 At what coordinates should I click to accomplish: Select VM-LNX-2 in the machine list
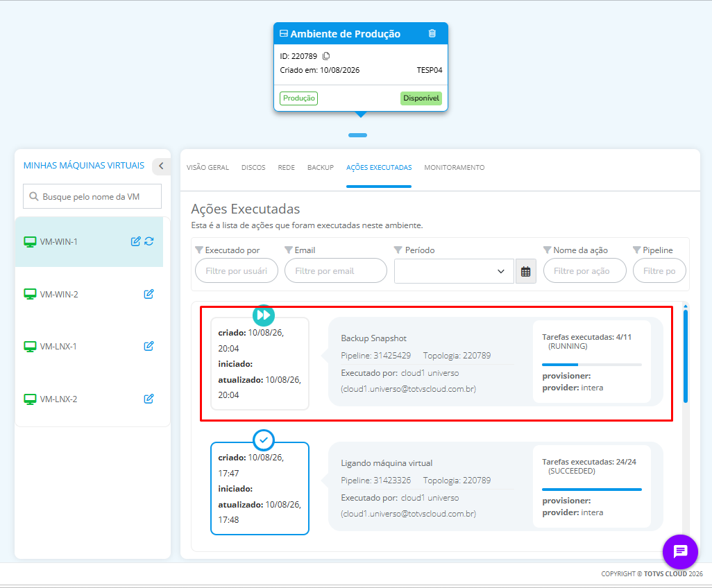tap(89, 399)
